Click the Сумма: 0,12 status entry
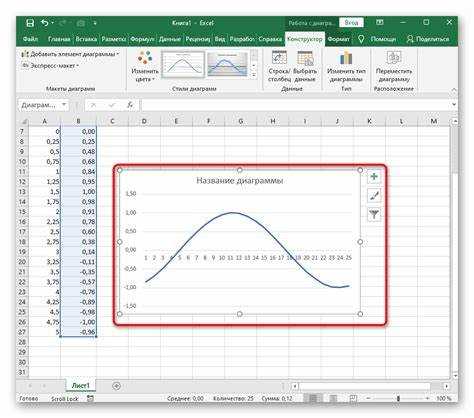474x418 pixels. [x=277, y=398]
